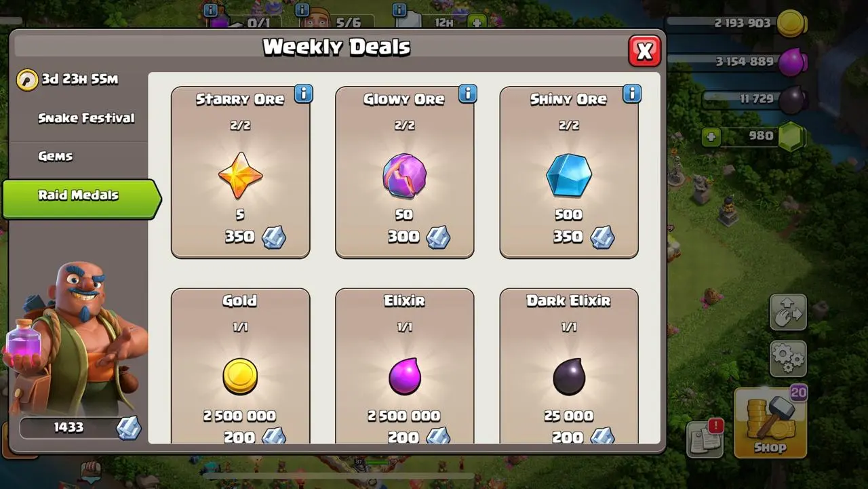Open the notes icon with red alert

705,438
